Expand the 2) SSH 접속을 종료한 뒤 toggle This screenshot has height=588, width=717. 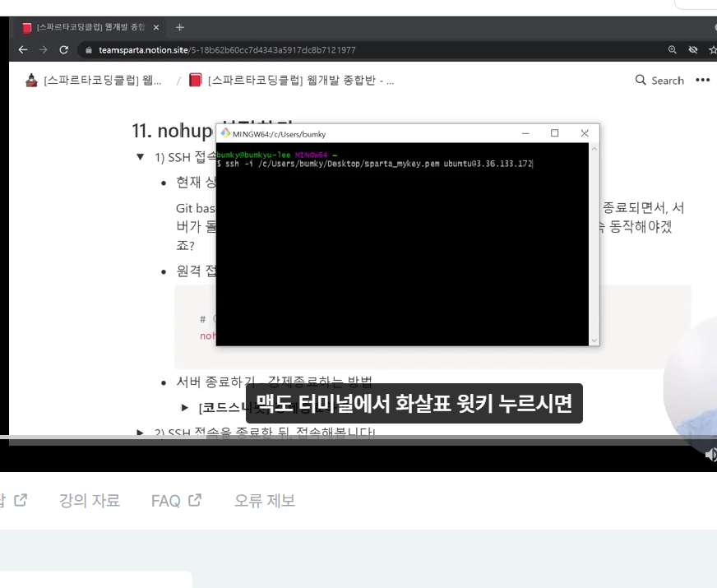141,432
